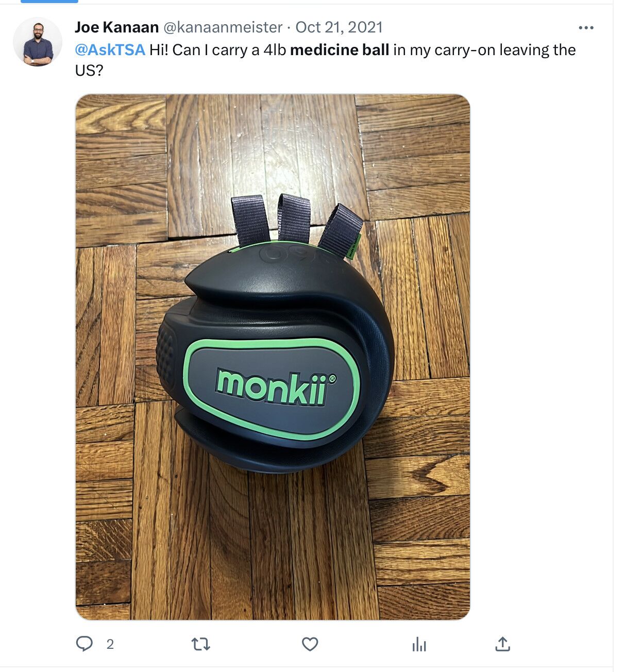Enlarge the medicine ball photo

(273, 357)
